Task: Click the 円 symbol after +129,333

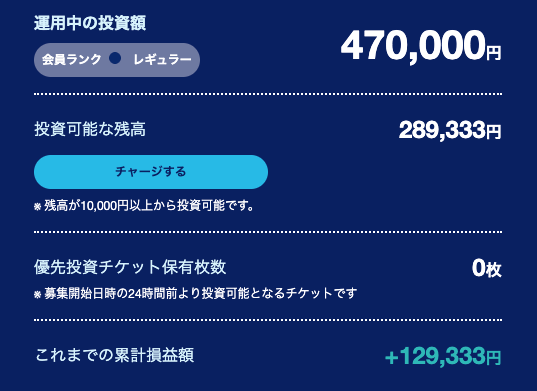Action: click(x=494, y=358)
